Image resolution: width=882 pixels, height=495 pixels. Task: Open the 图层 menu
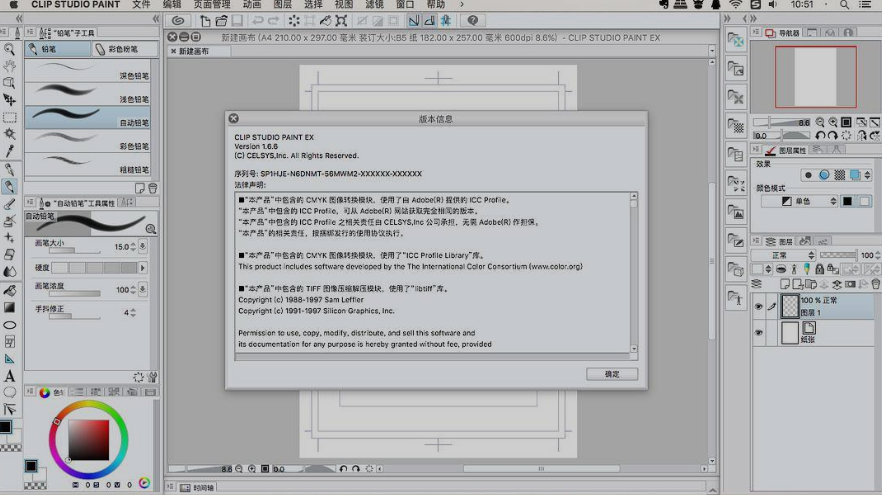282,4
